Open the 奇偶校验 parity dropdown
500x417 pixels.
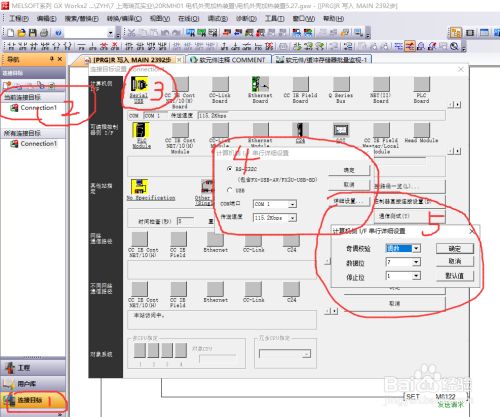coord(416,248)
